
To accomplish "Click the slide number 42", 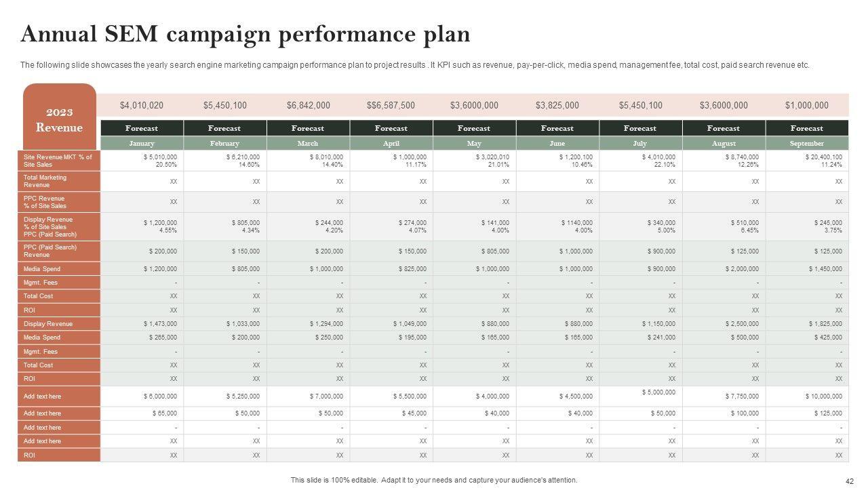I will (x=850, y=481).
